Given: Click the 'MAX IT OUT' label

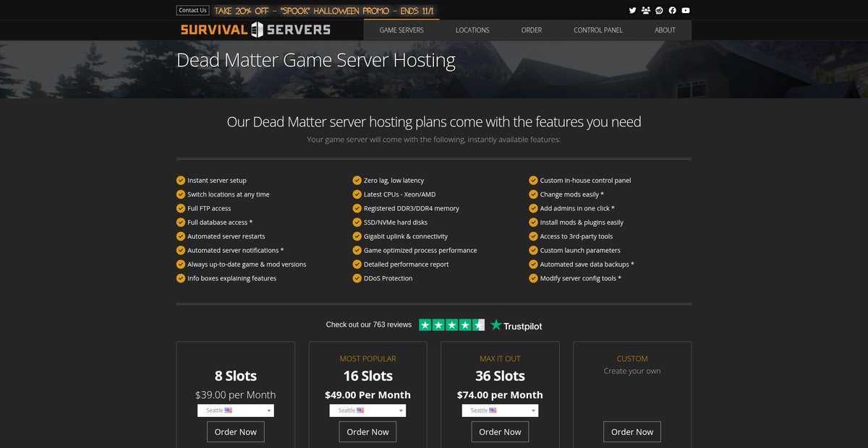Looking at the screenshot, I should click(x=500, y=358).
